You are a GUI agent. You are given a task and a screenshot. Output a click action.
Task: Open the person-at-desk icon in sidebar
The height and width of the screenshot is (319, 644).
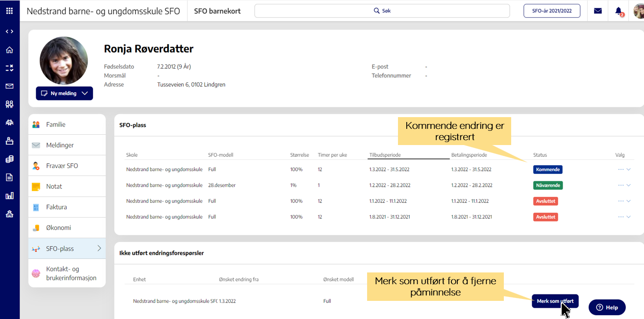[9, 141]
